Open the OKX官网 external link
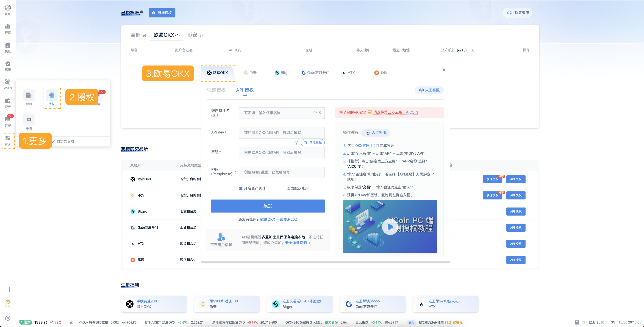This screenshot has width=644, height=327. (365, 146)
